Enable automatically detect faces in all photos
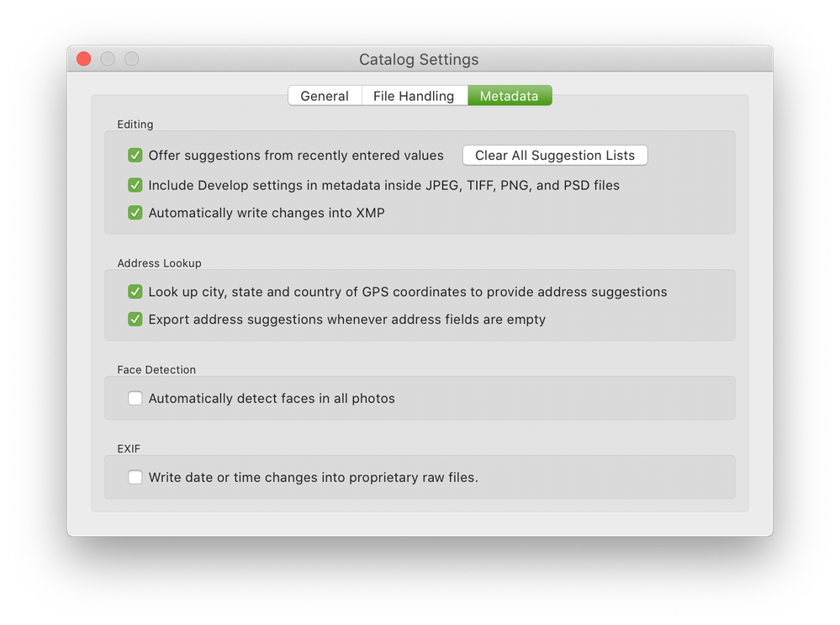840x625 pixels. [135, 399]
